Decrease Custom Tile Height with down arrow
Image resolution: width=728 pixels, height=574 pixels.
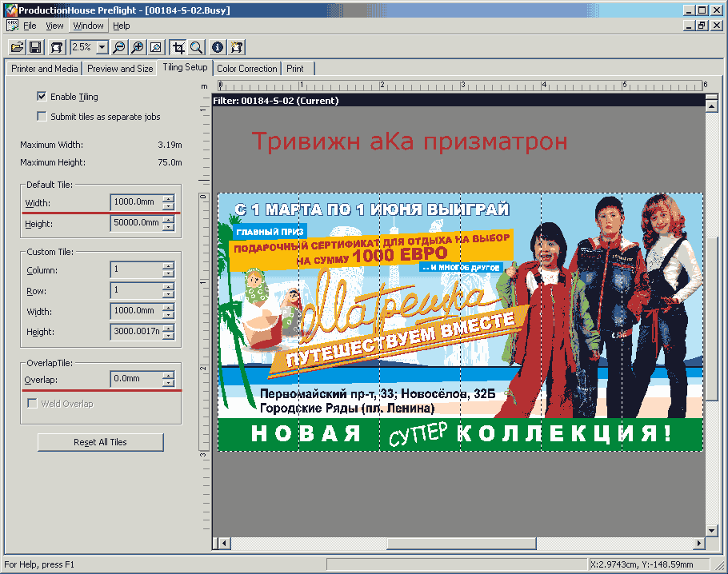(x=169, y=336)
